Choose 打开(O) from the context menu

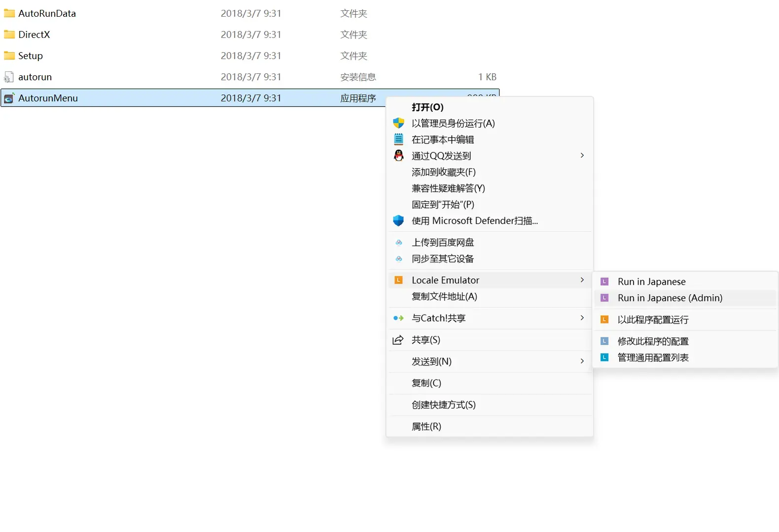point(490,107)
